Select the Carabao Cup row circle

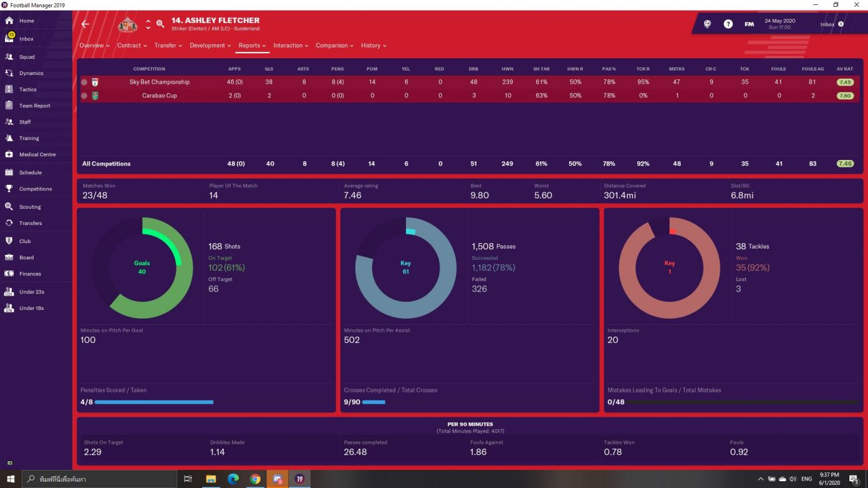pos(84,95)
